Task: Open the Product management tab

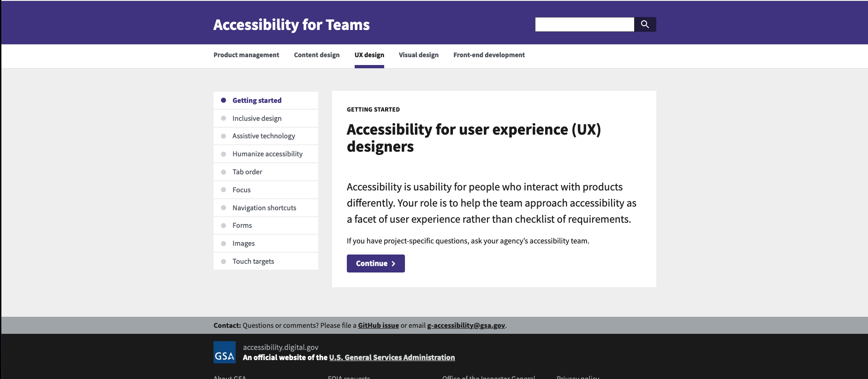Action: pyautogui.click(x=246, y=55)
